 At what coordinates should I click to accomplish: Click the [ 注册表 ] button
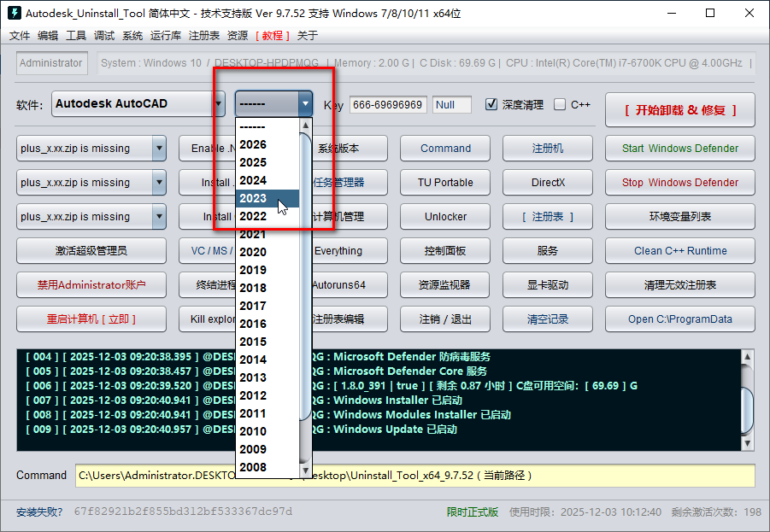548,216
